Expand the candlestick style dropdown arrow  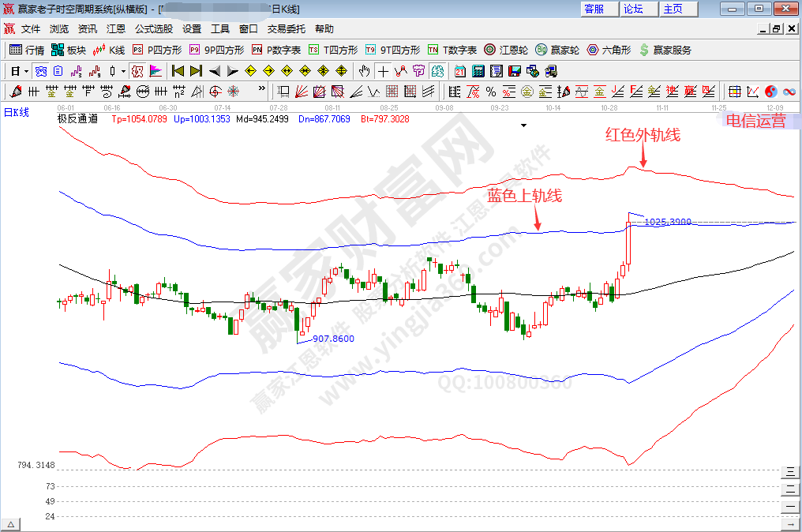123,71
